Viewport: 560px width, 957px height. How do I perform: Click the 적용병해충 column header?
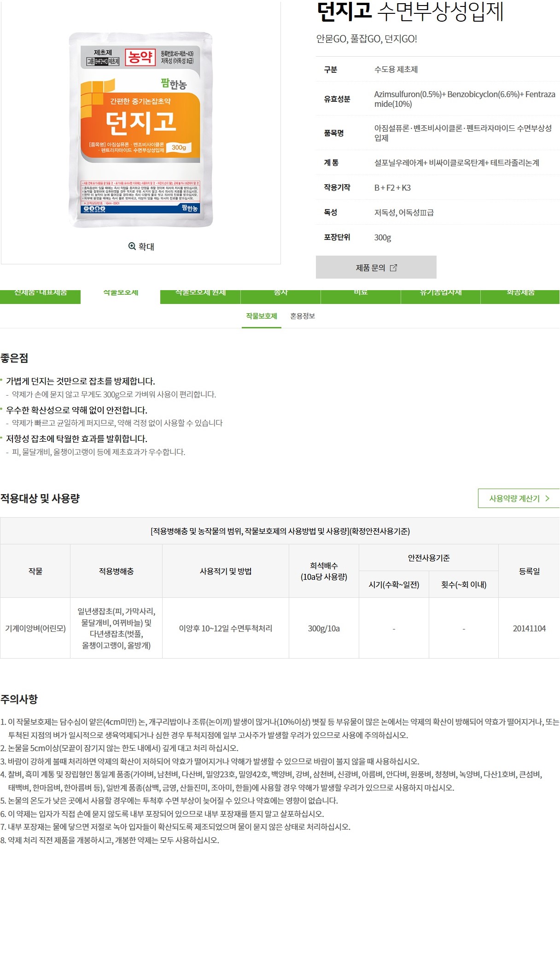pyautogui.click(x=116, y=571)
